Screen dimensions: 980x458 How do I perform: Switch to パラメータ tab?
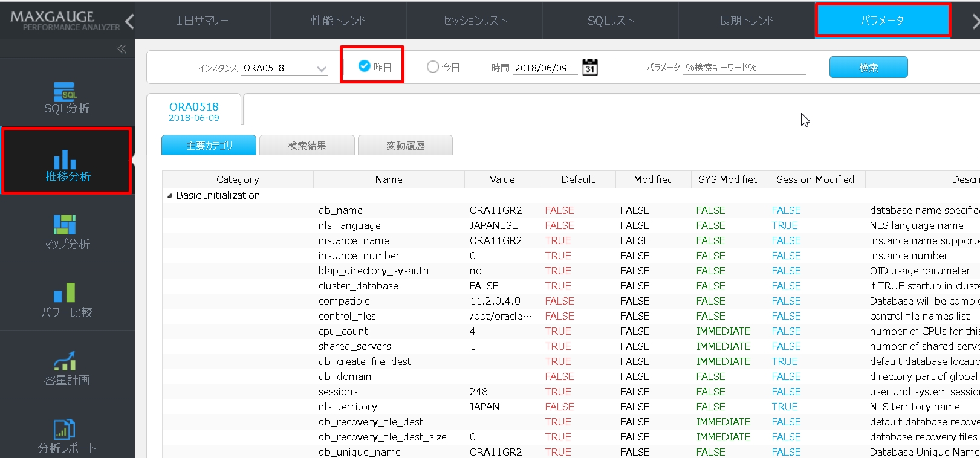pos(883,21)
